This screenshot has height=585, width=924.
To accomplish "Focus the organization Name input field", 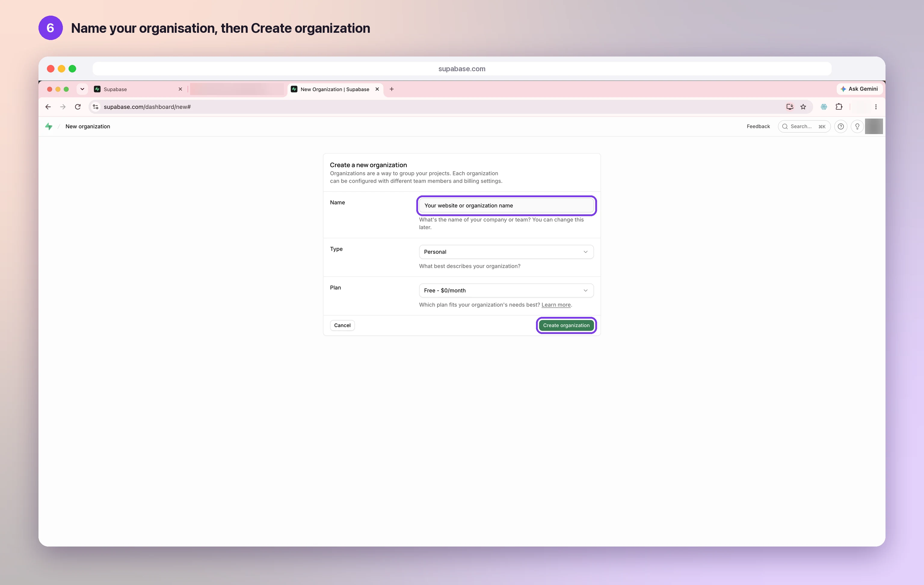I will point(506,206).
